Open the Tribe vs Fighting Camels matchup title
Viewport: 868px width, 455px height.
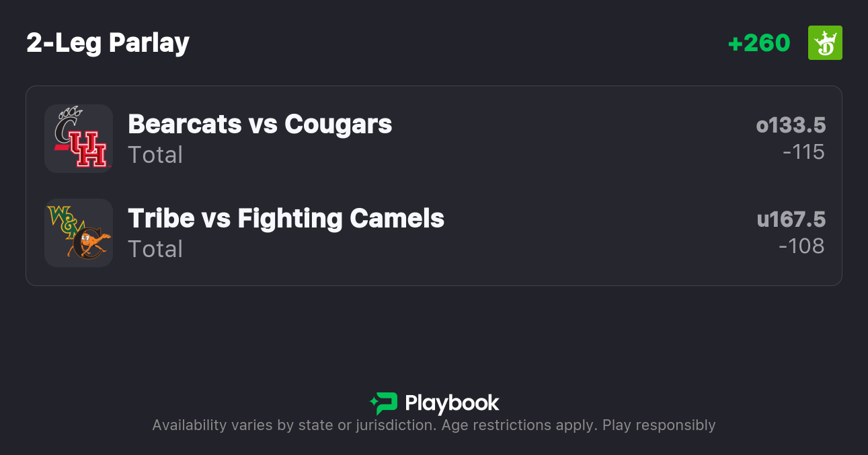pos(286,218)
